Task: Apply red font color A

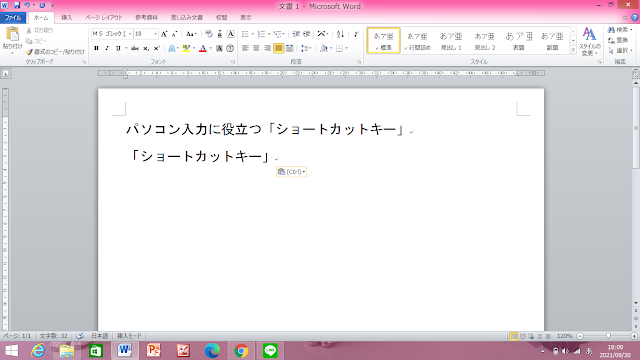Action: pyautogui.click(x=203, y=48)
